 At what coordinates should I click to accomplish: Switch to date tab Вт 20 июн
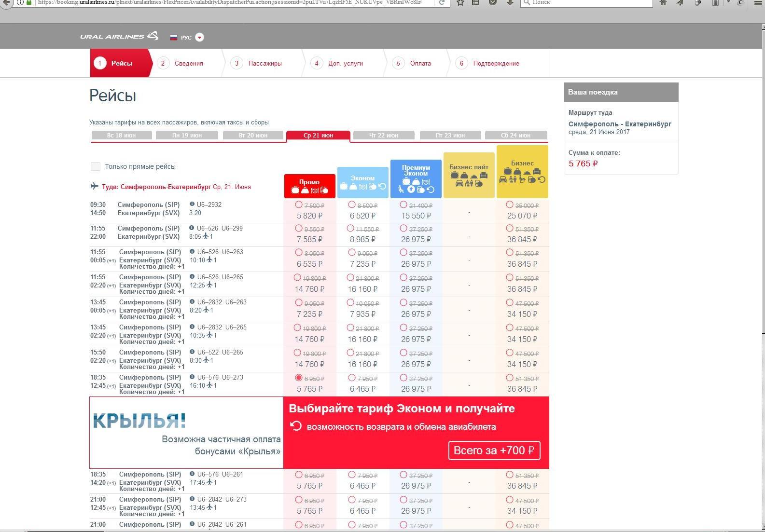tap(253, 135)
